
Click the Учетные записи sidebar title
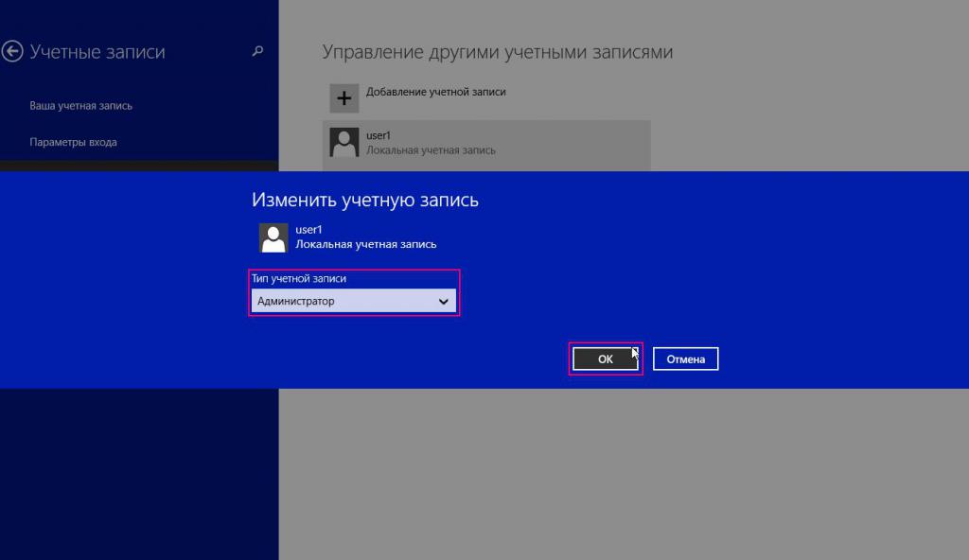(x=97, y=52)
